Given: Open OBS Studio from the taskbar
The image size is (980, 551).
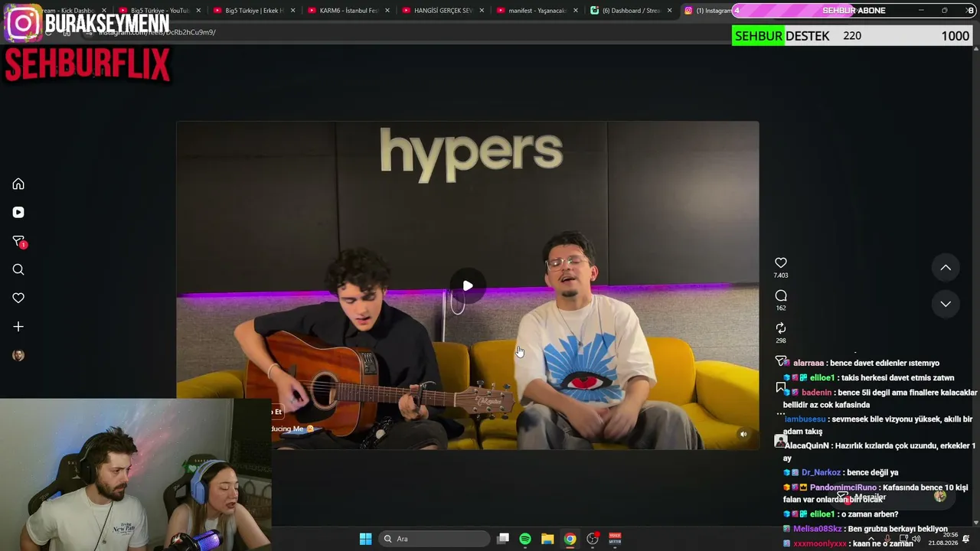Looking at the screenshot, I should 593,539.
